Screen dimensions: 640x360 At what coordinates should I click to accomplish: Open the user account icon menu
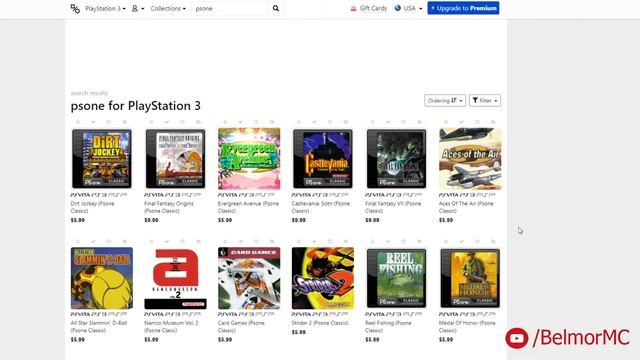point(138,9)
